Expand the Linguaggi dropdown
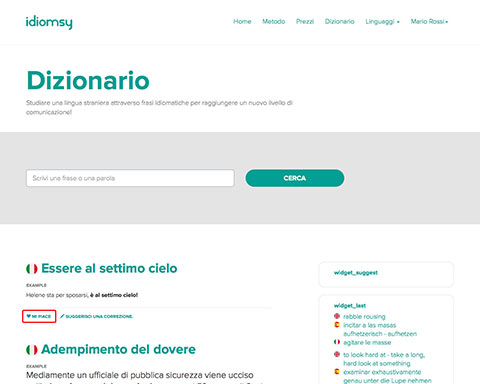 (382, 21)
